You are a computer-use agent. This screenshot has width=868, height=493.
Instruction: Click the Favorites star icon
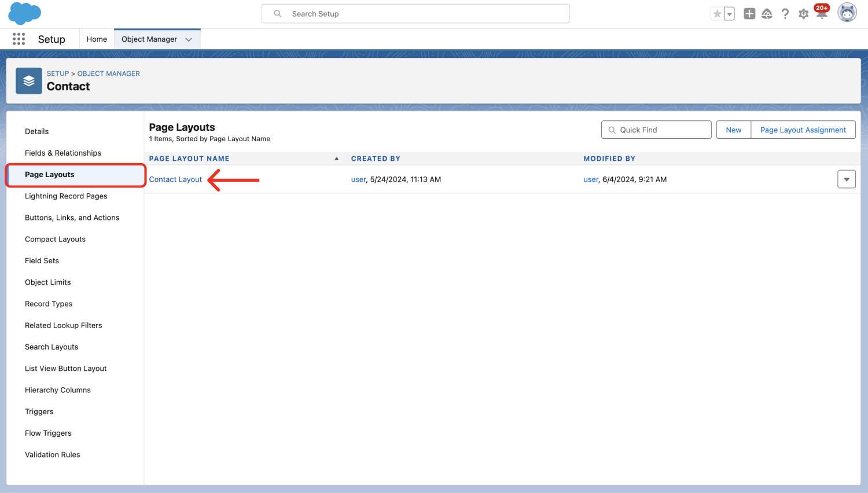pyautogui.click(x=717, y=14)
